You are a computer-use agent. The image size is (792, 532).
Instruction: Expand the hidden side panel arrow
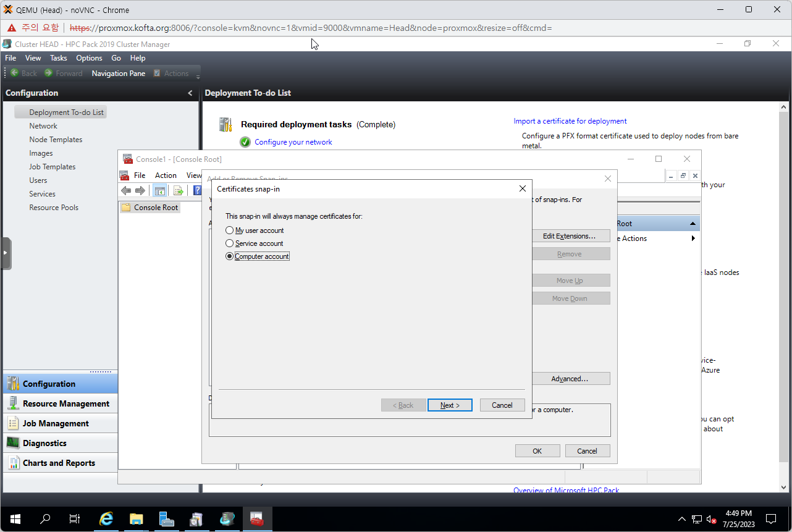pyautogui.click(x=6, y=253)
